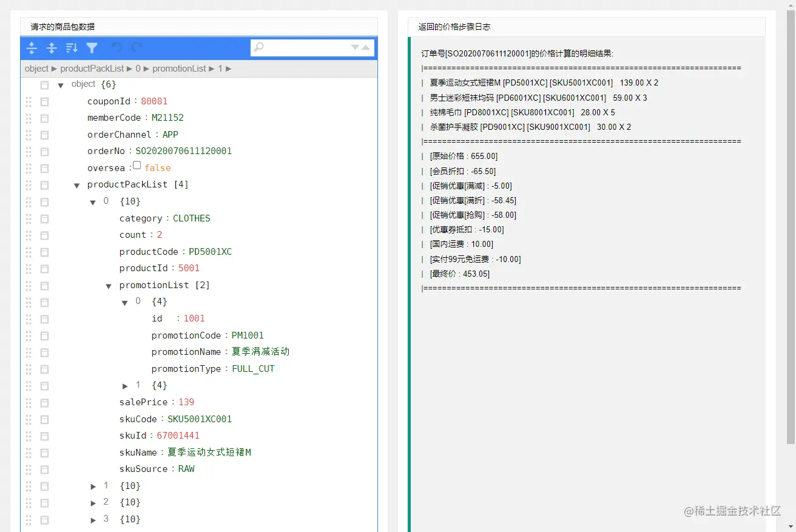This screenshot has height=532, width=796.
Task: Redo the last editor action
Action: (137, 47)
